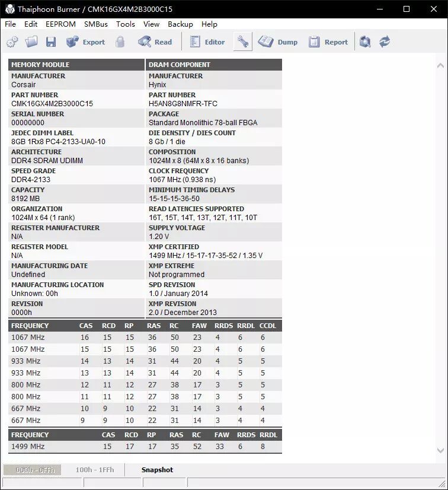This screenshot has height=490, width=448.
Task: Click the read latencies supported value
Action: (x=203, y=218)
